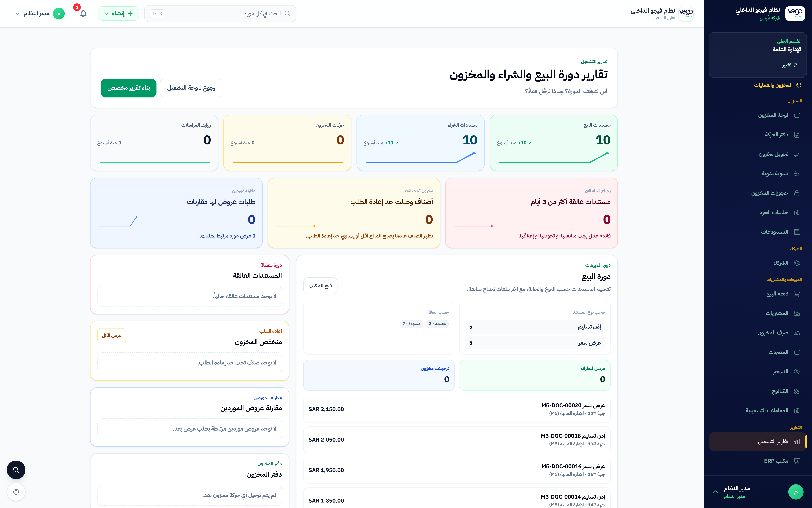This screenshot has width=812, height=508.
Task: Click the فتح المكتب button
Action: [320, 286]
